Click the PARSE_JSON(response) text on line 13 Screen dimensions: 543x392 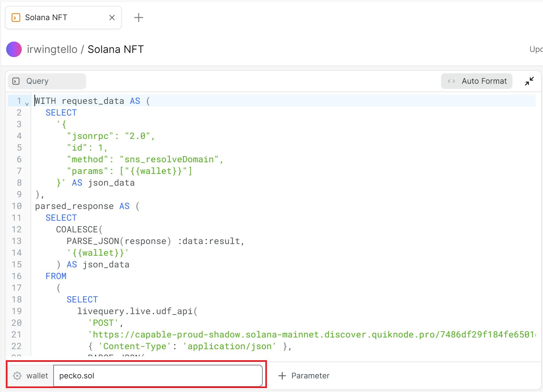[x=119, y=241]
